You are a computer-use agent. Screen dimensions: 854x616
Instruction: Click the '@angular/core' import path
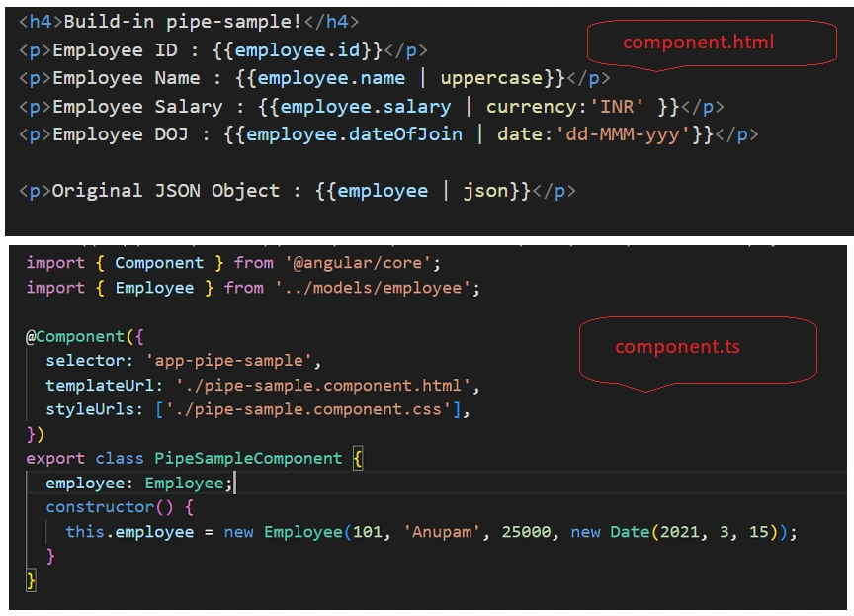(357, 263)
